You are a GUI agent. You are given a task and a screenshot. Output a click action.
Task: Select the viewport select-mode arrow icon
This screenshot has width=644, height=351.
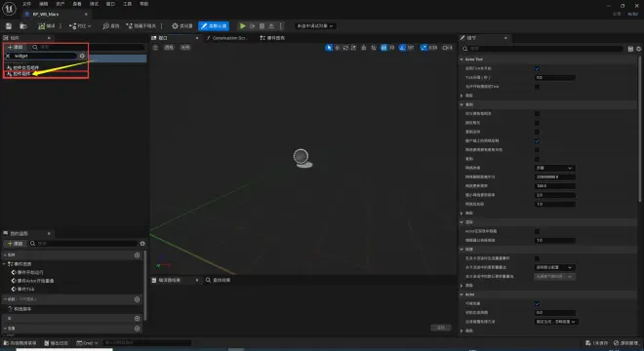(x=328, y=48)
